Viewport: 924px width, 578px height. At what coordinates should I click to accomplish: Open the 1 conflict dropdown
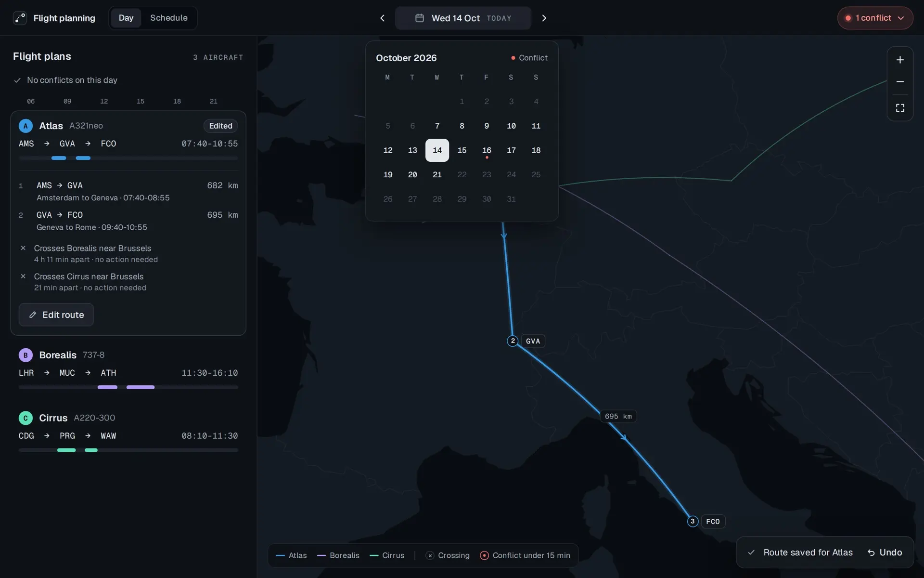[x=875, y=18]
